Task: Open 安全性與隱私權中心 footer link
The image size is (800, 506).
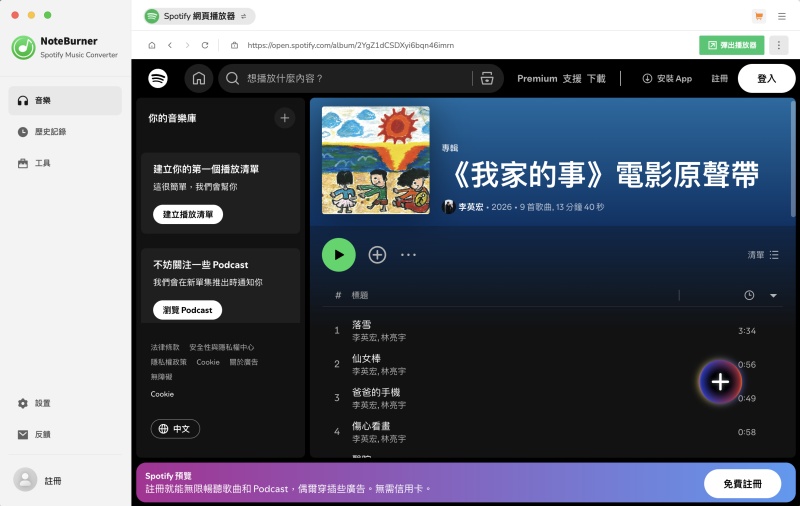Action: tap(221, 347)
